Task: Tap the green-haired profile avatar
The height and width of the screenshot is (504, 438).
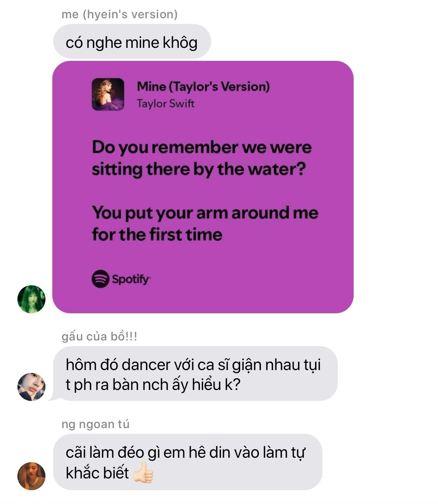Action: pyautogui.click(x=31, y=299)
